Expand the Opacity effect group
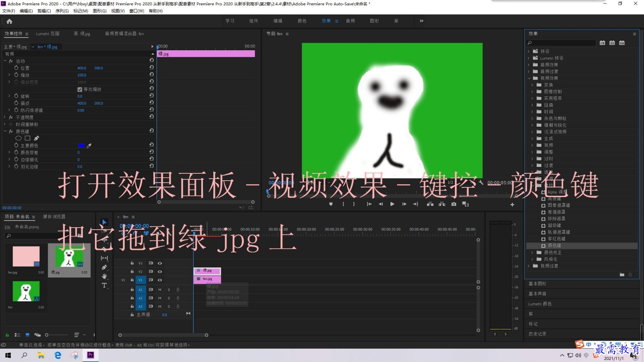The image size is (644, 362). pyautogui.click(x=5, y=117)
